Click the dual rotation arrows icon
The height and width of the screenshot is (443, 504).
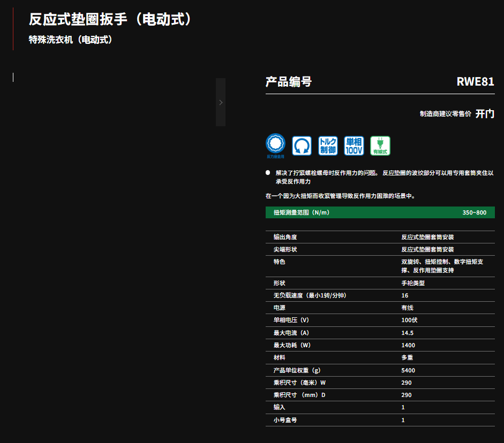point(302,146)
